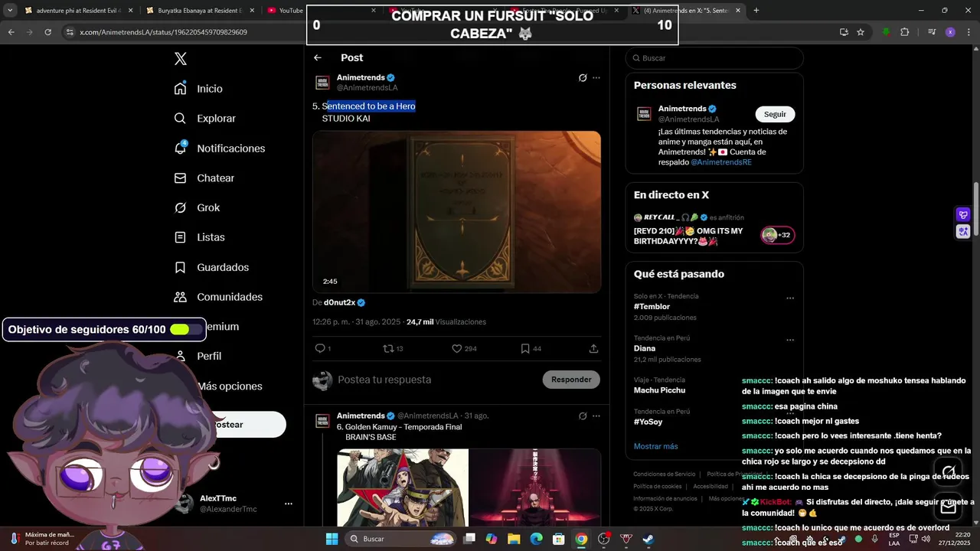Go to Inicio in the sidebar
The width and height of the screenshot is (980, 551).
pyautogui.click(x=199, y=89)
